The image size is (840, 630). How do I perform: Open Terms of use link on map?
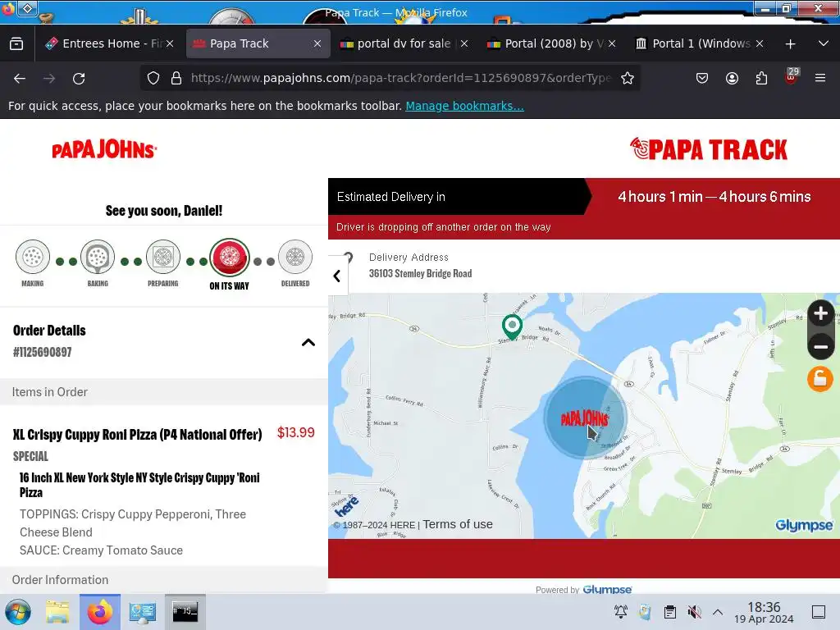click(x=458, y=524)
